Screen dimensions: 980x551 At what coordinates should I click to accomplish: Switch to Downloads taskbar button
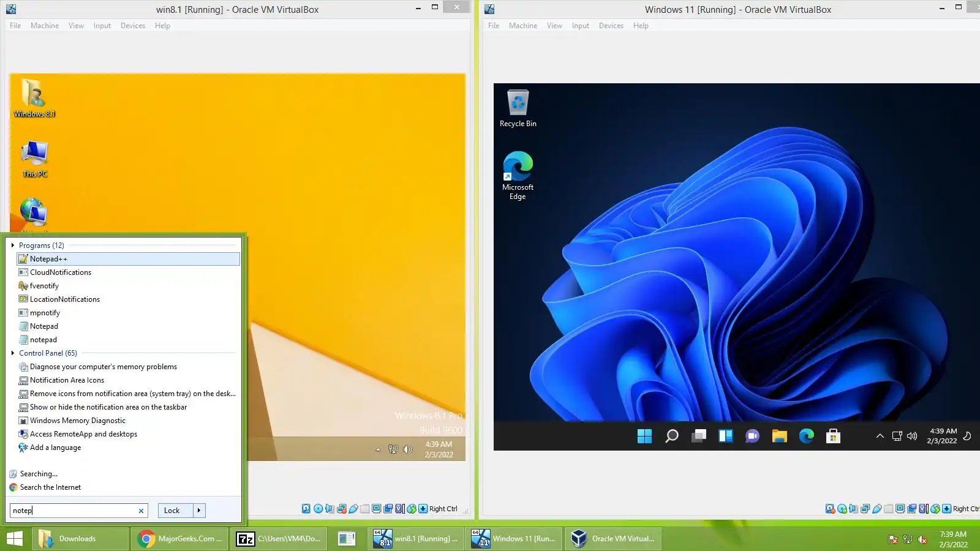tap(80, 539)
